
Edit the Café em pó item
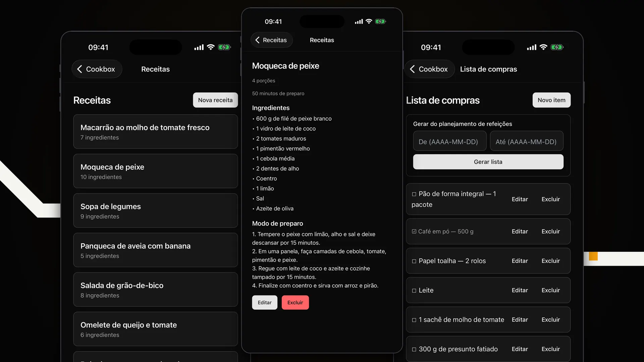[520, 231]
